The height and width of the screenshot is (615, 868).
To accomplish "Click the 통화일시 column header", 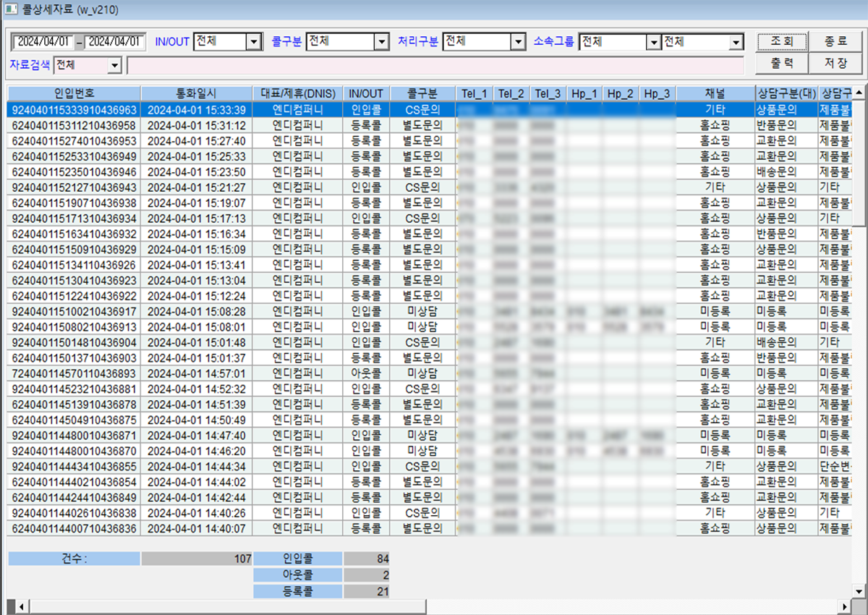I will click(196, 93).
